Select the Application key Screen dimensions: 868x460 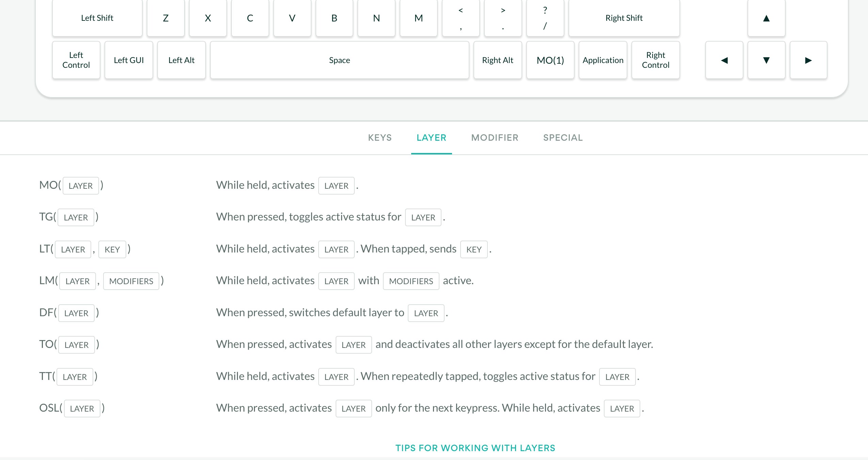click(x=603, y=60)
